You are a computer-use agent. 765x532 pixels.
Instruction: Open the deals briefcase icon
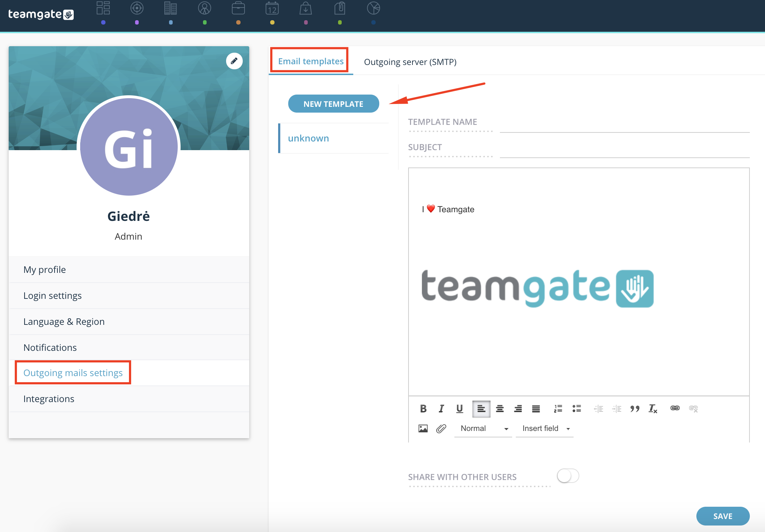coord(238,8)
